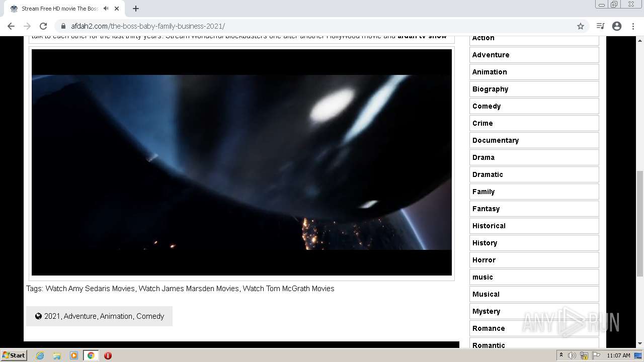Image resolution: width=644 pixels, height=362 pixels.
Task: Open the Fantasy genre category
Action: 534,209
